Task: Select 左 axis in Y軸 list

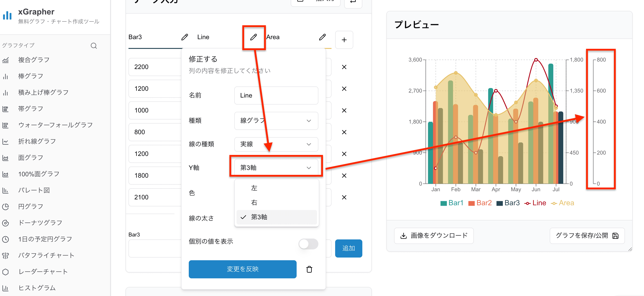Action: 254,188
